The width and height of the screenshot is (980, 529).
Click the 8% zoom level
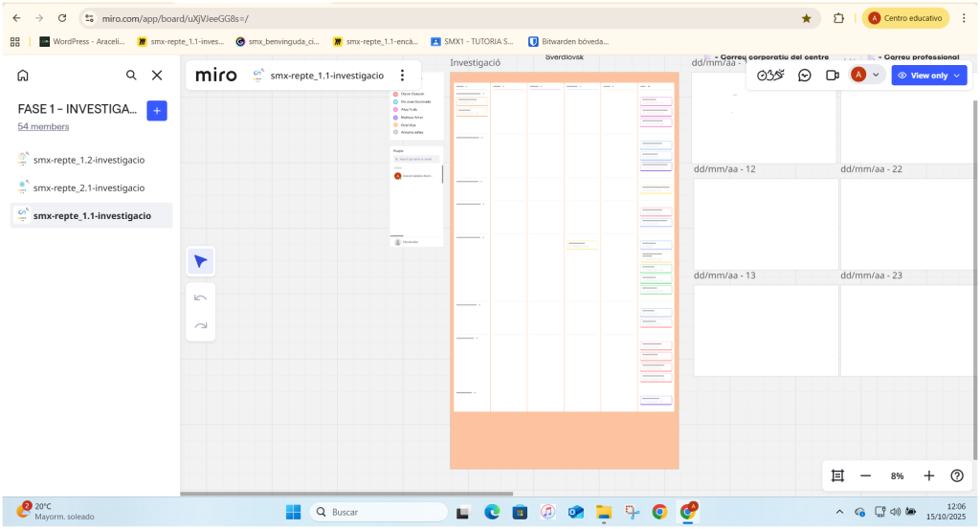coord(897,475)
